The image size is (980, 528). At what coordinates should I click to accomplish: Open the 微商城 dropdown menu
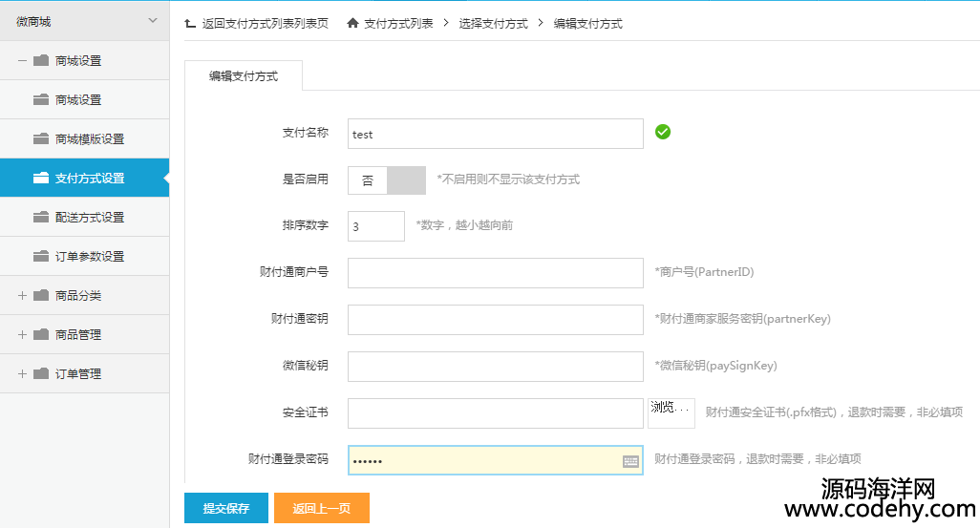(x=152, y=21)
